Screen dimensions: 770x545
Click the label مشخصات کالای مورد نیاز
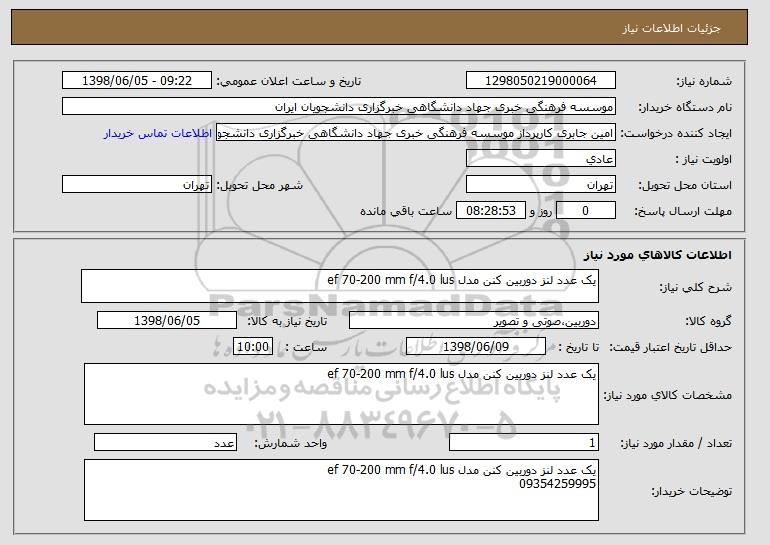coord(667,395)
